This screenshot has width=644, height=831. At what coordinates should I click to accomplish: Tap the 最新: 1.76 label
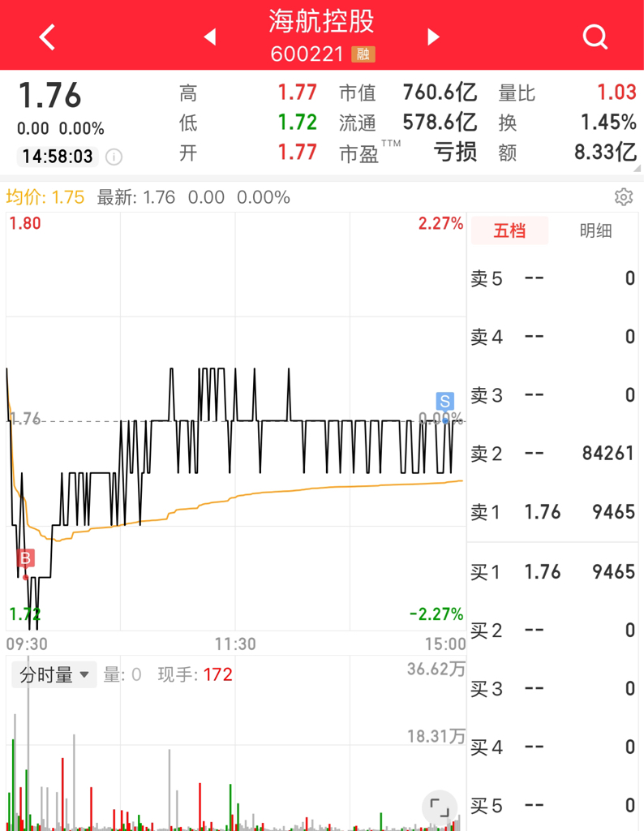click(x=136, y=197)
